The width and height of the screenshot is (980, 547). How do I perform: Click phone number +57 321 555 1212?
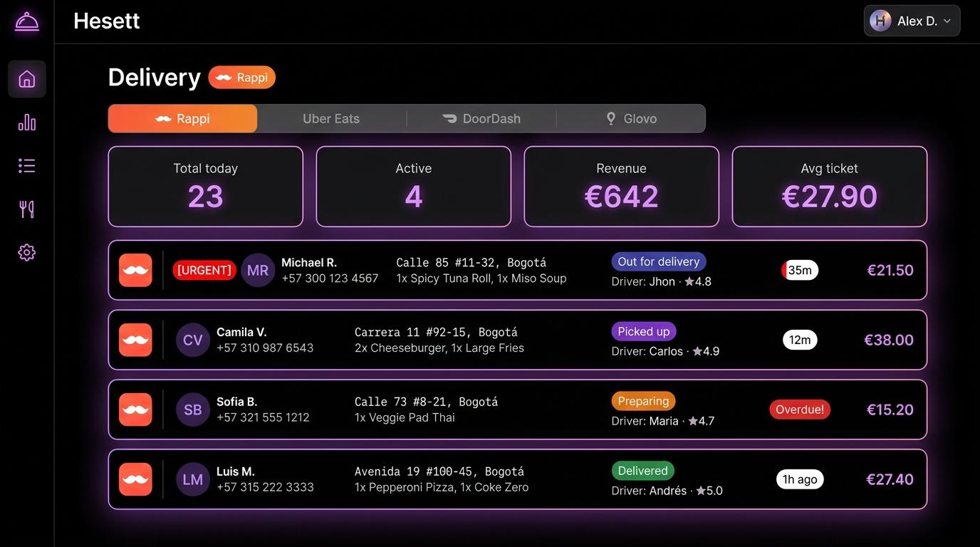pos(263,418)
